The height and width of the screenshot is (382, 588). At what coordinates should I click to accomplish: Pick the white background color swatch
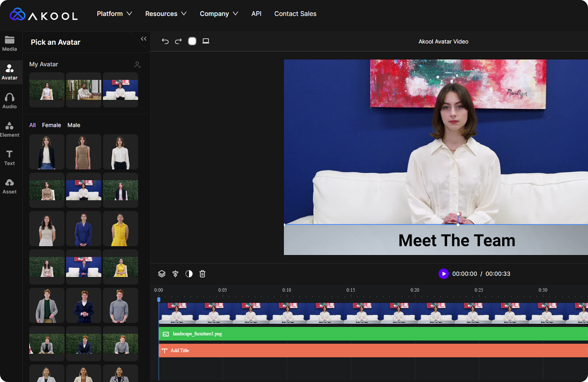coord(192,41)
